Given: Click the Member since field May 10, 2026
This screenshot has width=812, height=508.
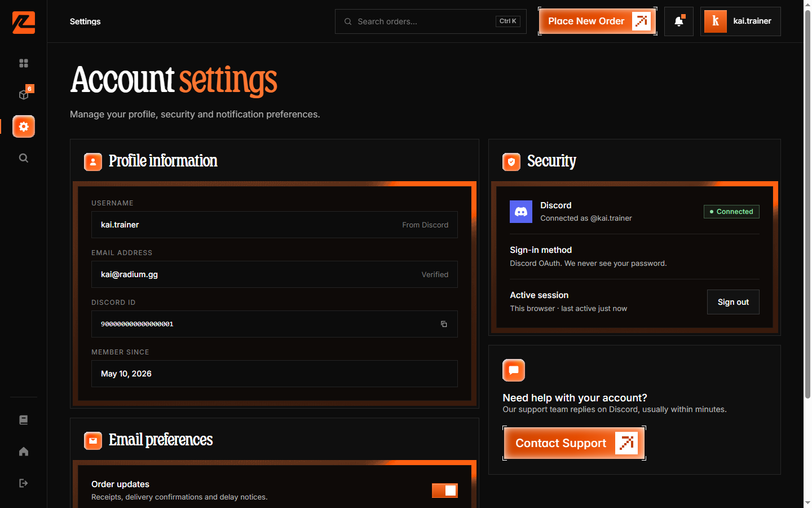Looking at the screenshot, I should click(275, 374).
